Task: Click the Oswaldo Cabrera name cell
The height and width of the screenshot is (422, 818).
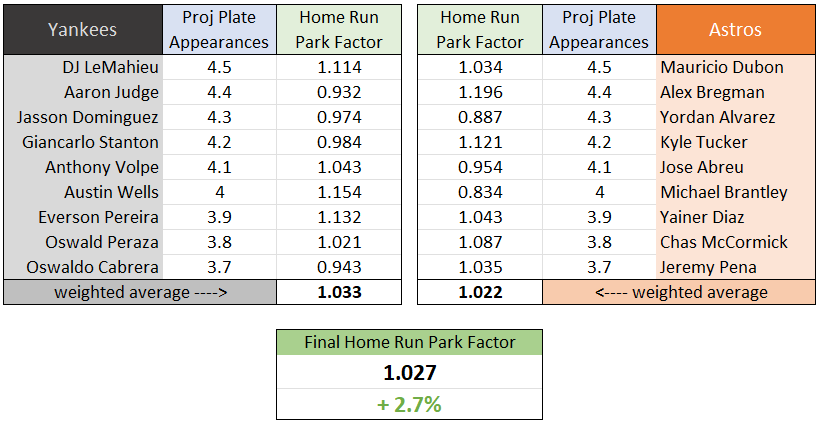Action: 82,267
